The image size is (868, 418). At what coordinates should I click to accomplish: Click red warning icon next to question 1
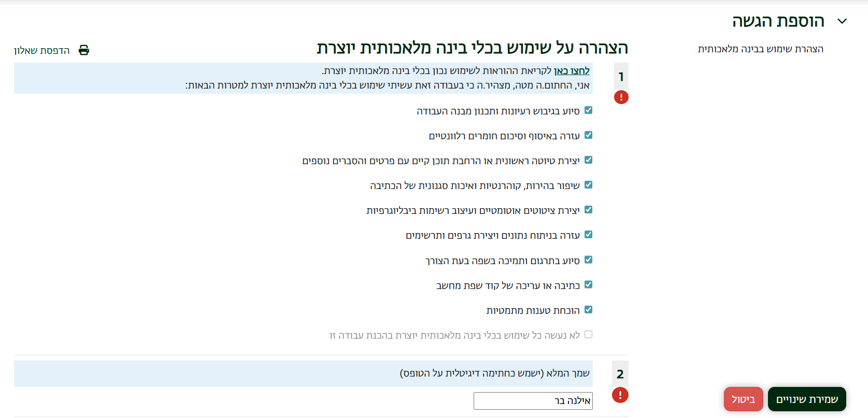point(621,97)
